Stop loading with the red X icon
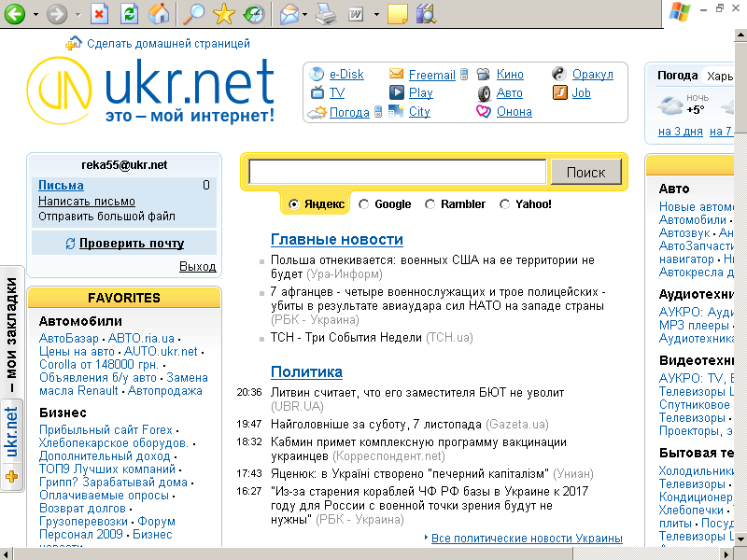This screenshot has width=747, height=560. coord(99,13)
